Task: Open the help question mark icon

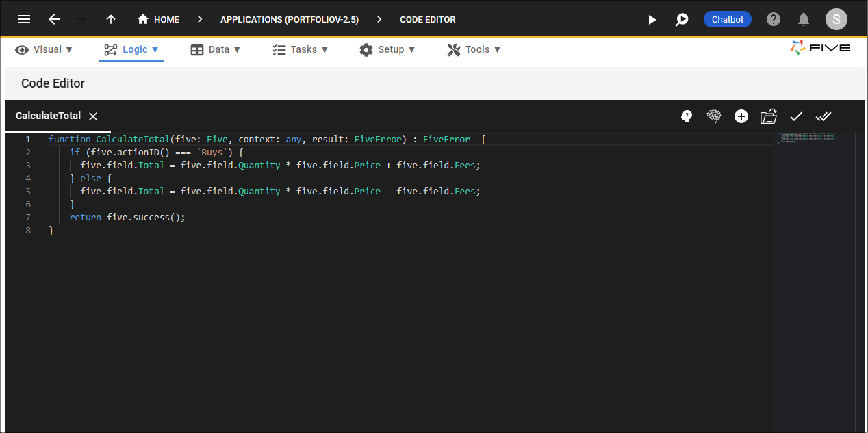Action: point(774,19)
